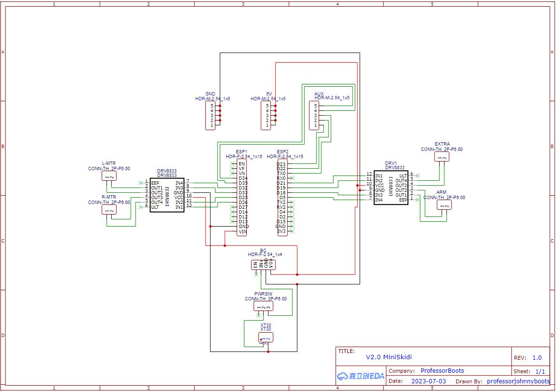Click the professorjohnnyboots drawn-by name
The width and height of the screenshot is (556, 392).
518,381
